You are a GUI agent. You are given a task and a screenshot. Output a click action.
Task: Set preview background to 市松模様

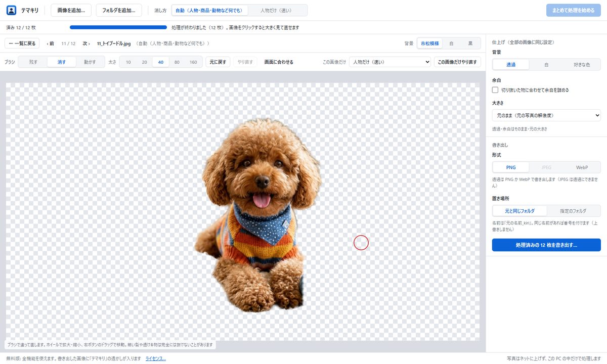click(x=430, y=43)
